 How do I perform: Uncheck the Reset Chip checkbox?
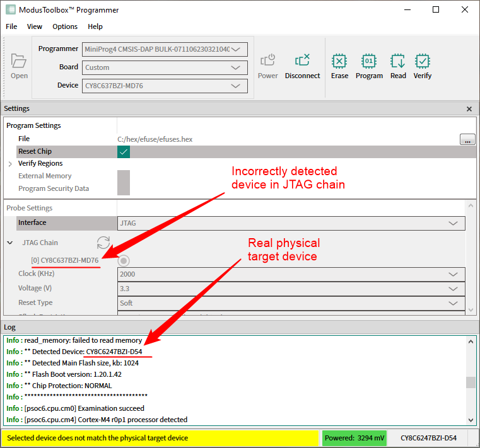click(x=124, y=152)
